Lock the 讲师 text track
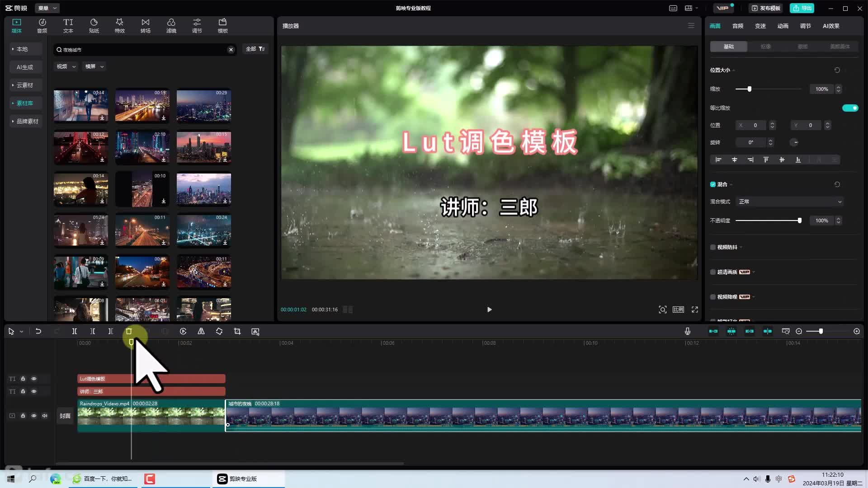This screenshot has height=488, width=868. [x=23, y=391]
